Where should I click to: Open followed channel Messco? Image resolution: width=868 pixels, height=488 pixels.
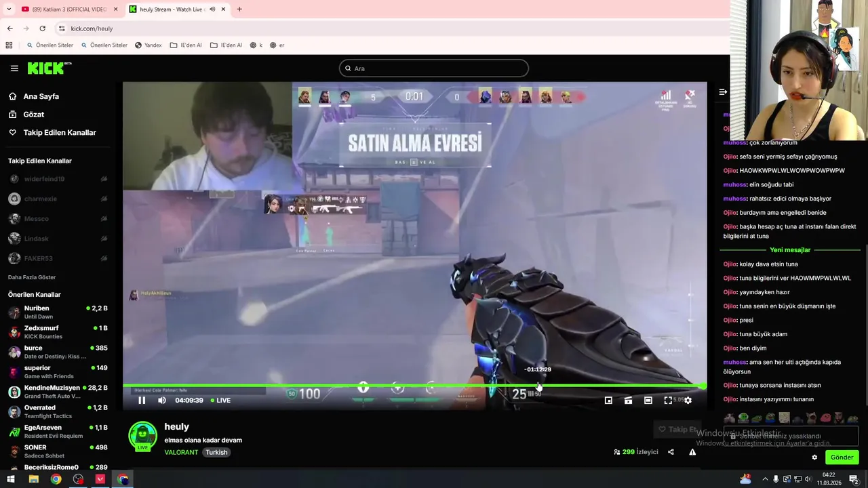click(x=58, y=219)
